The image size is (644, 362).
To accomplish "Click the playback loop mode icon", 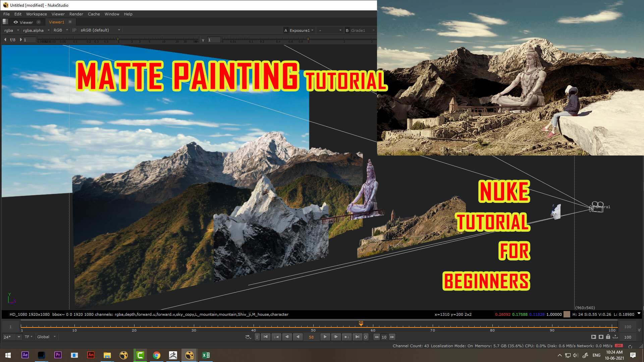I will [248, 337].
